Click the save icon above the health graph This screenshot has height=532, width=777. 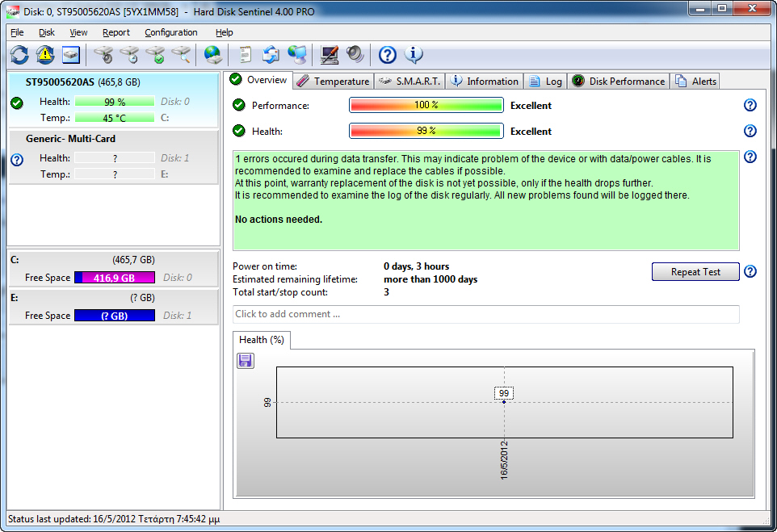pos(246,361)
